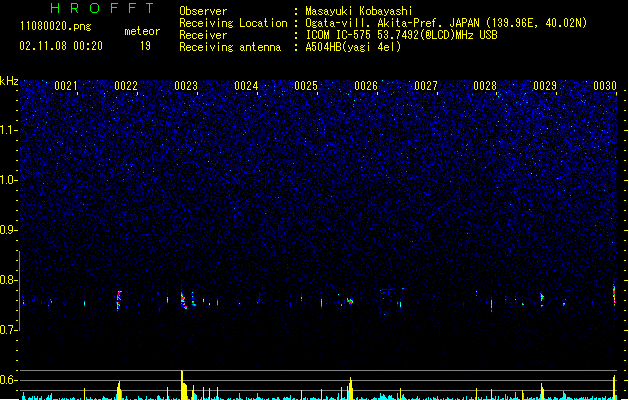629x400 pixels.
Task: Click the date stamp 02.11.08 00:20
Action: pyautogui.click(x=61, y=46)
